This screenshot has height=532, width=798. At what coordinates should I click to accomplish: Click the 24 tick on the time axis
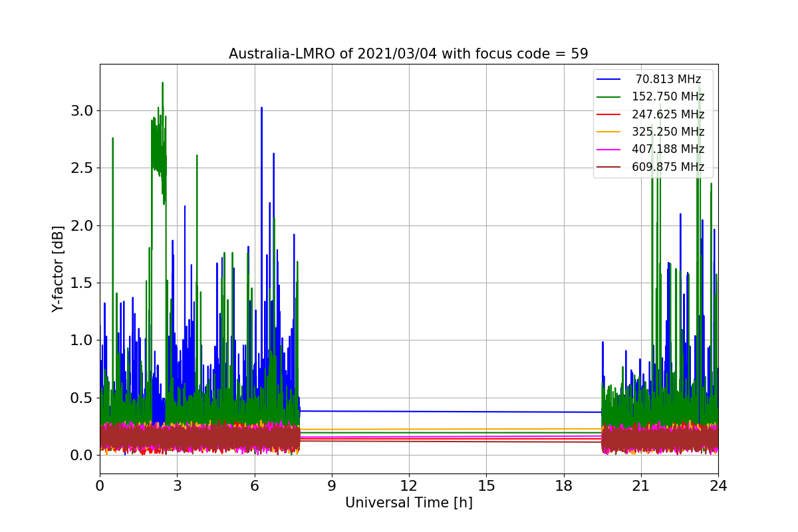[x=718, y=485]
